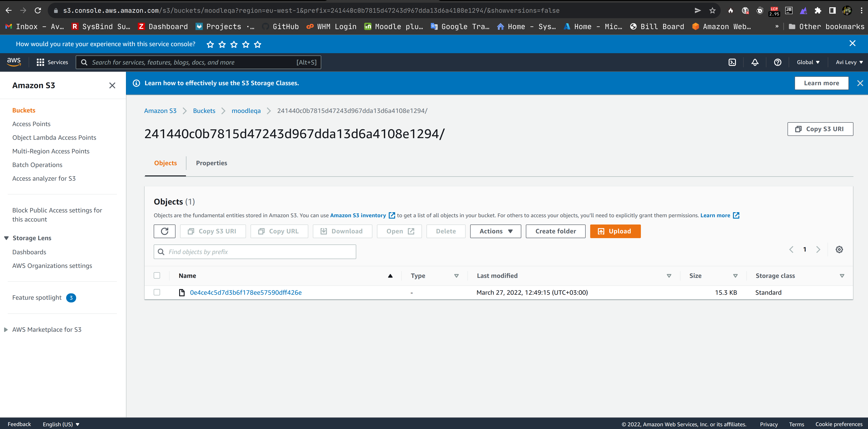Open Access analyzer for S3
This screenshot has height=429, width=868.
click(44, 178)
